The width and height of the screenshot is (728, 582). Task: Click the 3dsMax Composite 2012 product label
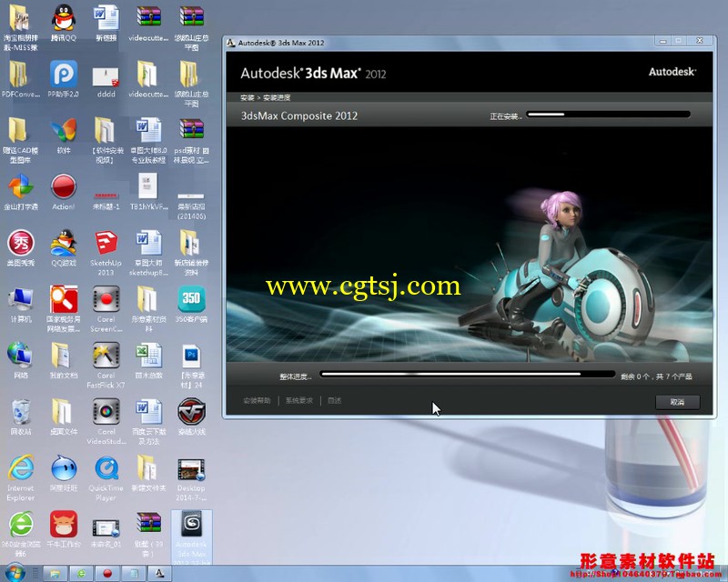(x=299, y=115)
